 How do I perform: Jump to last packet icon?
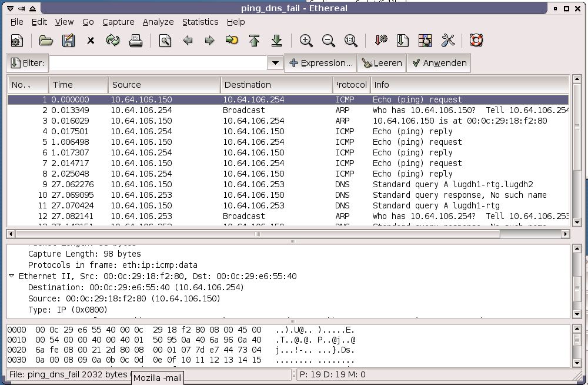point(277,41)
